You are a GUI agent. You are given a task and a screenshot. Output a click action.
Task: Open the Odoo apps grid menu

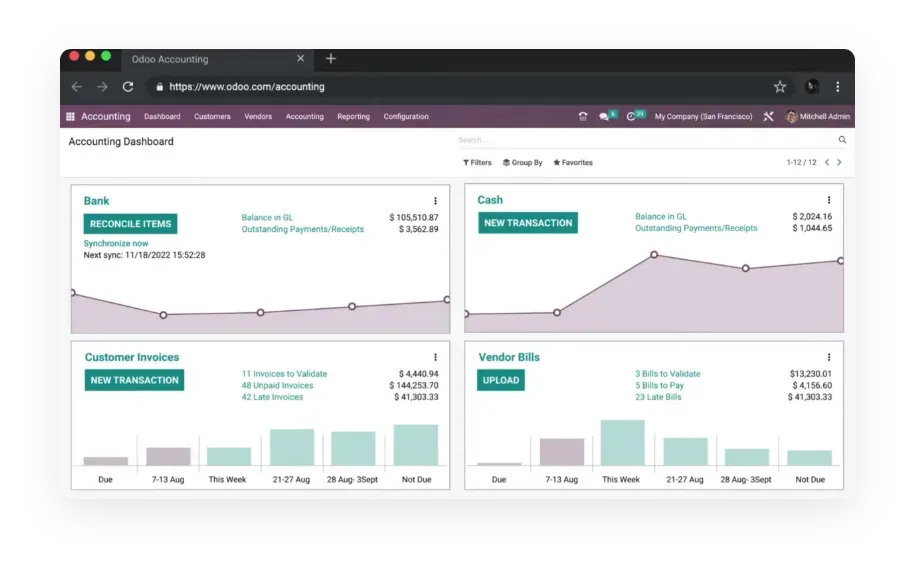[70, 117]
